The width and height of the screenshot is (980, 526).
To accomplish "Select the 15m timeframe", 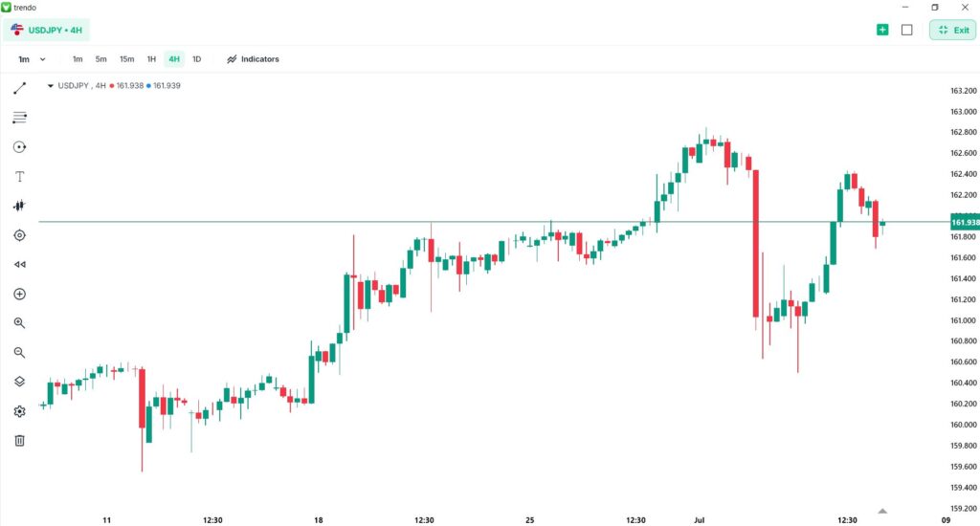I will tap(127, 59).
